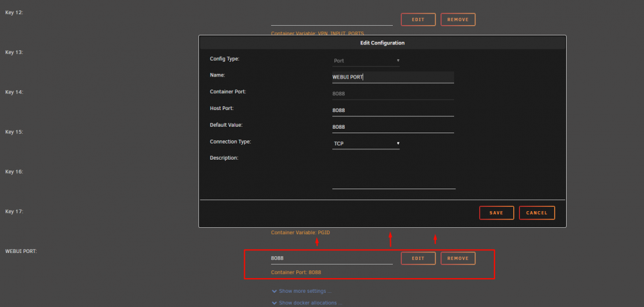The image size is (644, 307).
Task: Cancel the Edit Configuration dialog
Action: [537, 212]
